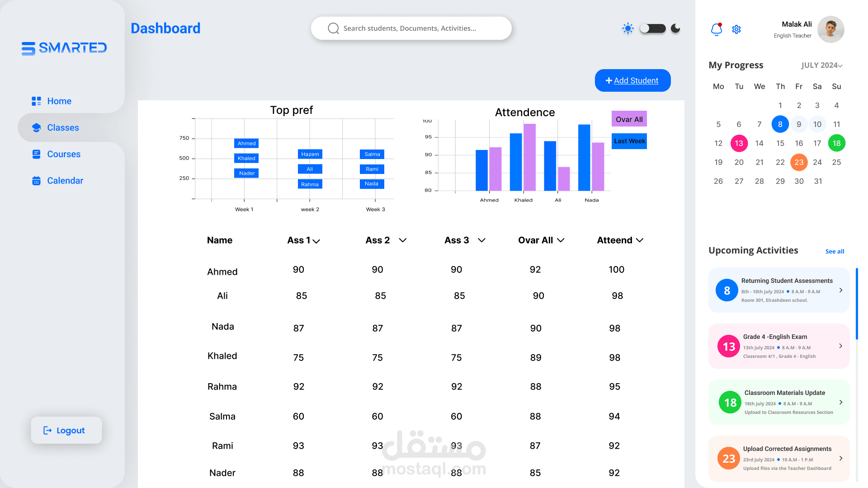Go to the Classes menu item
868x488 pixels.
[x=63, y=128]
